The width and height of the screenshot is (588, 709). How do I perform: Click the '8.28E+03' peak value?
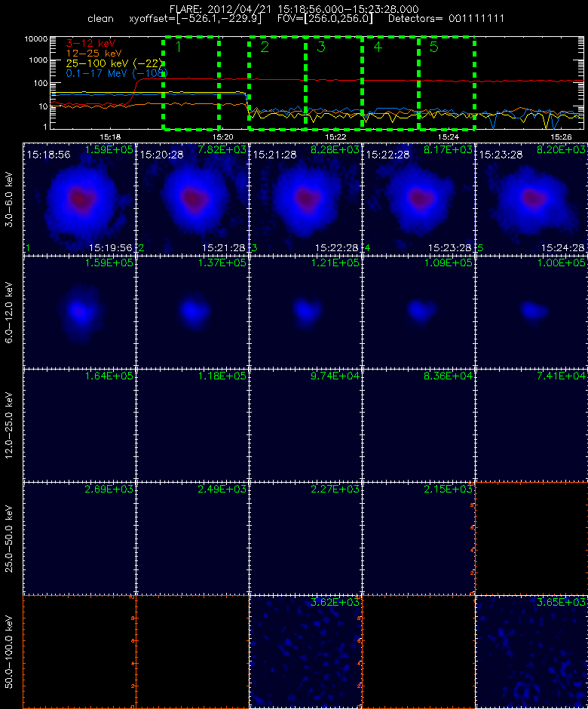pyautogui.click(x=335, y=149)
